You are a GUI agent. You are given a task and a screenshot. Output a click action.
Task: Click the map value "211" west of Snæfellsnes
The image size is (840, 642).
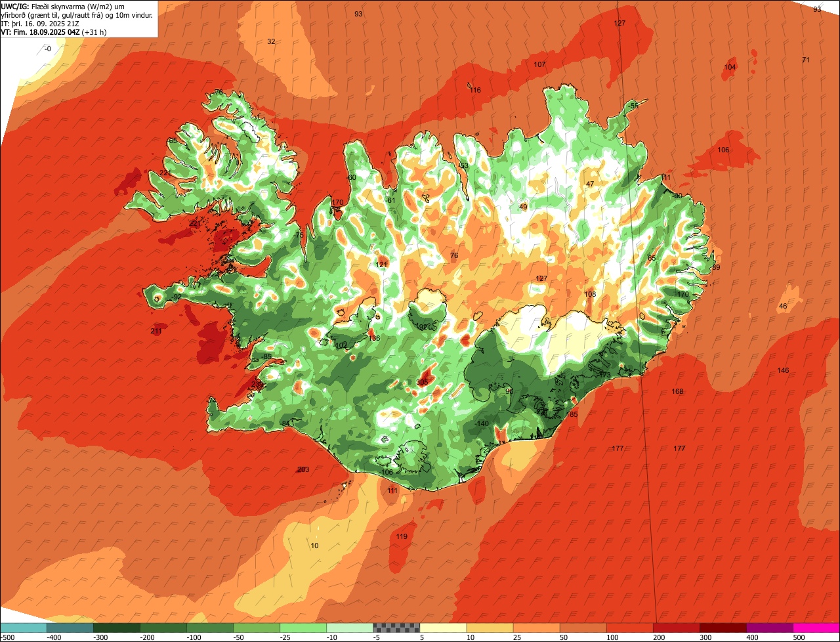[x=156, y=331]
